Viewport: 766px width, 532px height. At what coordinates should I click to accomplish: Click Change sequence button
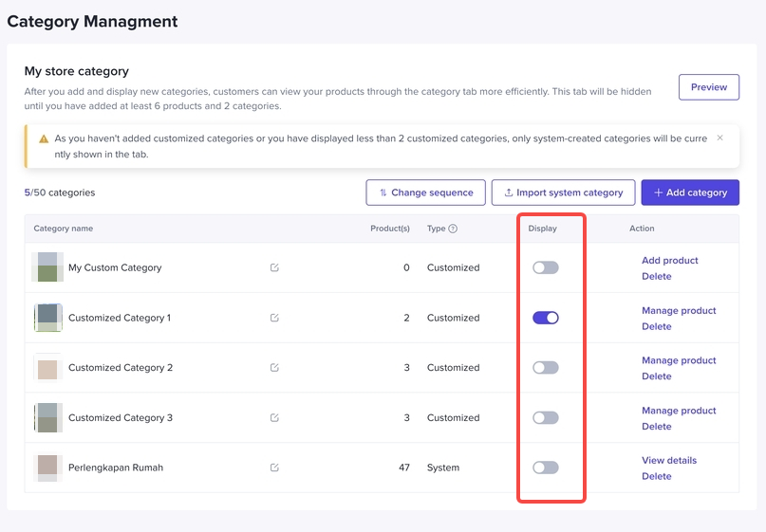click(425, 193)
